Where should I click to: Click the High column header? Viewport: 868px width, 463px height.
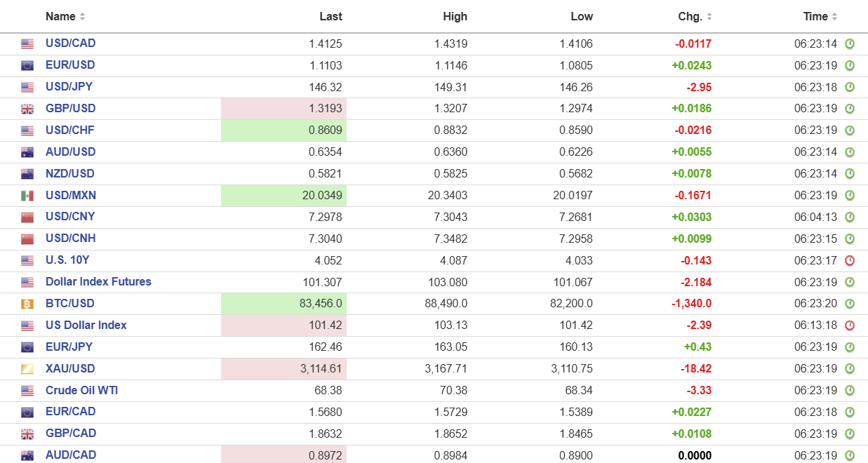coord(455,16)
